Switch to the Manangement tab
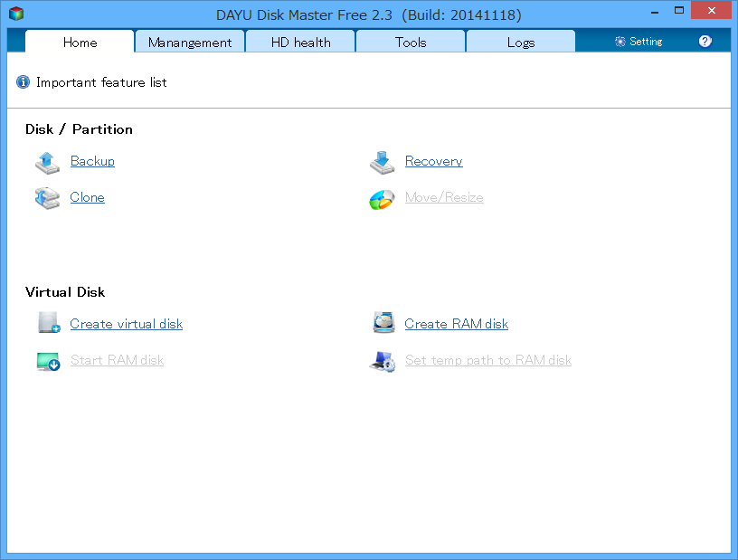The height and width of the screenshot is (560, 738). (x=189, y=42)
